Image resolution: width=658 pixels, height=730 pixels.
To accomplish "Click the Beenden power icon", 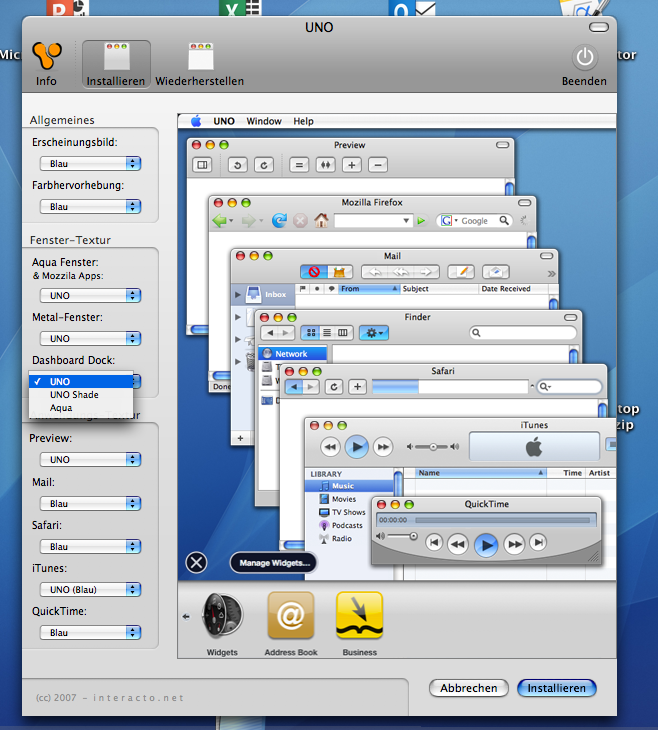I will click(584, 57).
